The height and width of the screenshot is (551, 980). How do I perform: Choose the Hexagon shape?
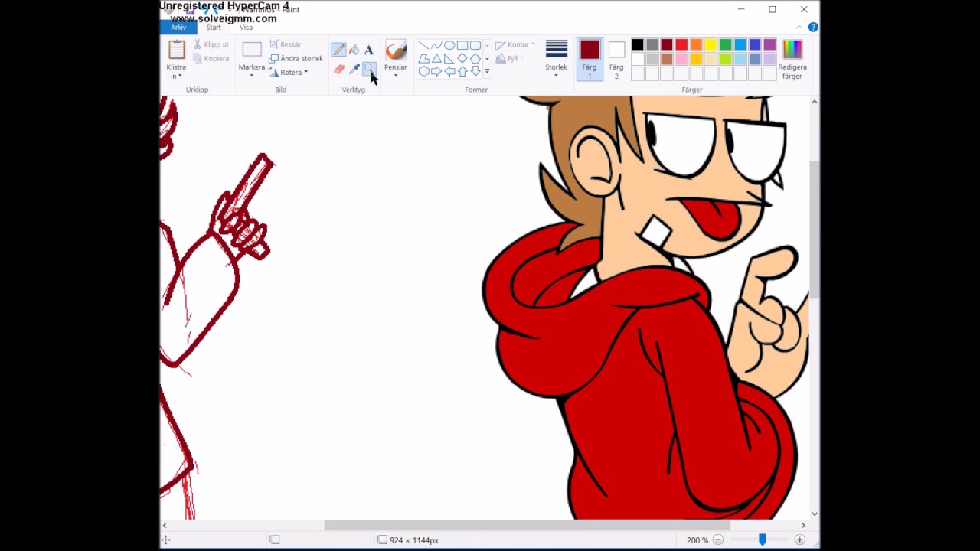(423, 71)
